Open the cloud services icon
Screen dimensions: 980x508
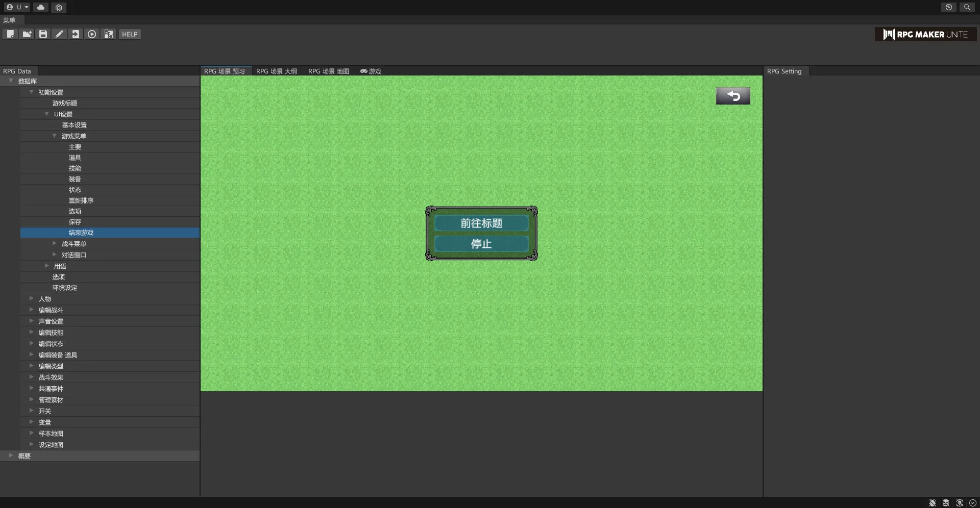41,7
